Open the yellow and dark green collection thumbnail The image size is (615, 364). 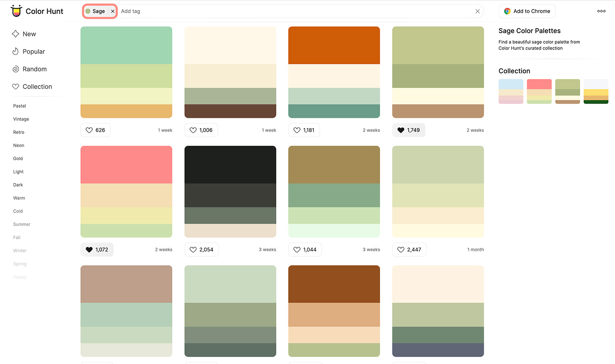pyautogui.click(x=596, y=91)
